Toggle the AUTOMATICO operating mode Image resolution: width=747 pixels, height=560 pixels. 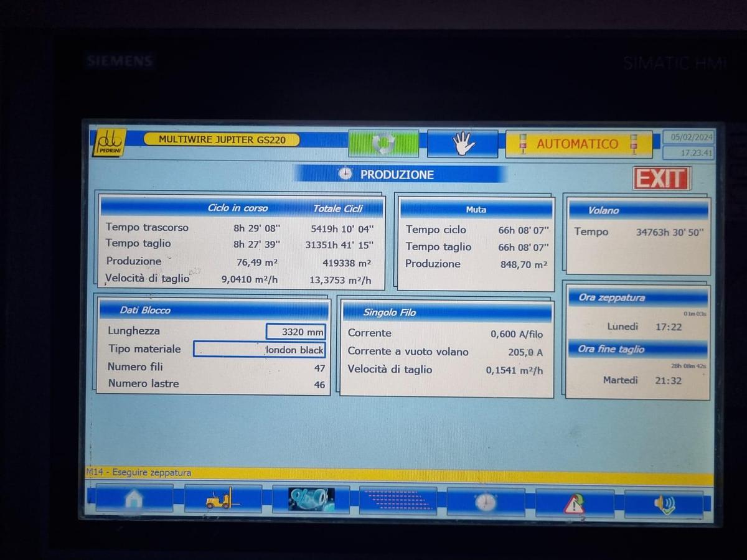580,144
